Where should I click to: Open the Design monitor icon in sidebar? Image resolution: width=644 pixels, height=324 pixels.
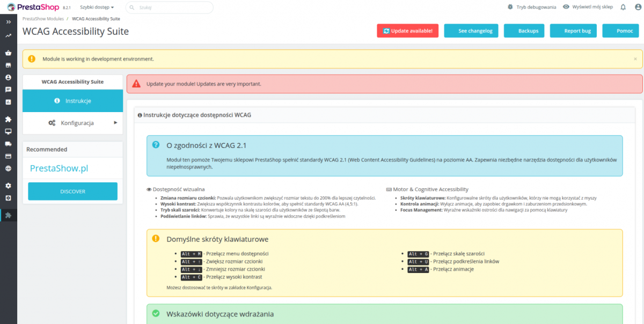[x=9, y=131]
